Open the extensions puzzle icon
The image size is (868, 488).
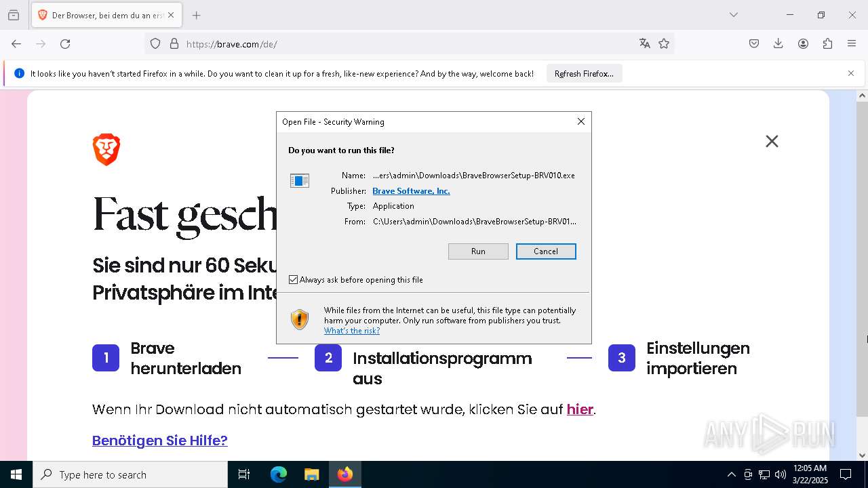click(827, 44)
